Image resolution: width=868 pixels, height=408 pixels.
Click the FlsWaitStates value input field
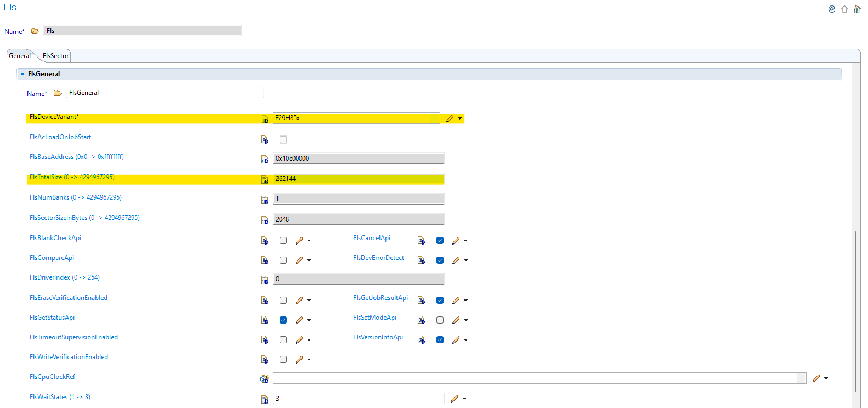click(358, 399)
